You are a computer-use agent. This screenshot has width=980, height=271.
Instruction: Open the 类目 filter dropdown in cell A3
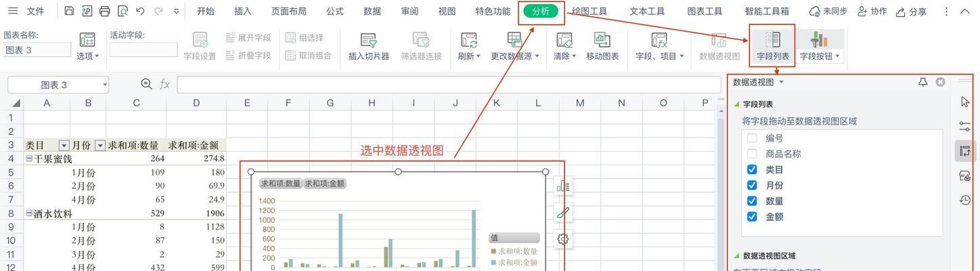[64, 146]
